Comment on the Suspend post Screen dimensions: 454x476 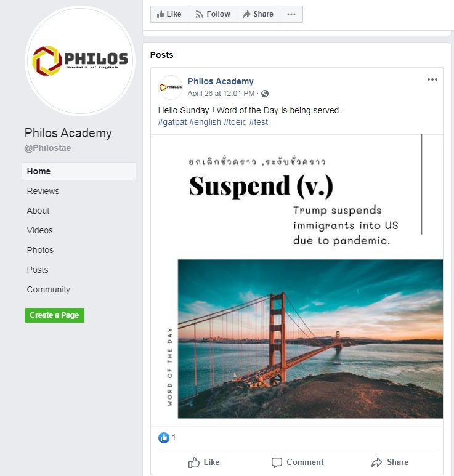click(x=298, y=462)
